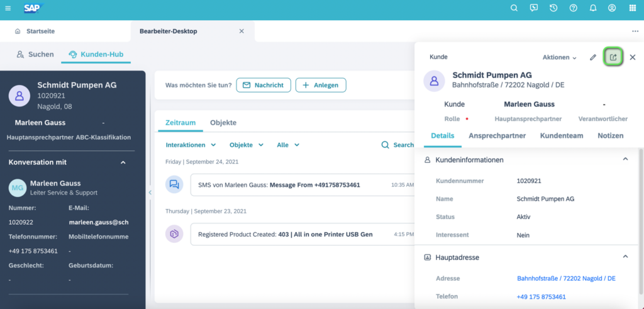Viewport: 644px width, 309px height.
Task: Select the Suchen tab
Action: click(35, 55)
